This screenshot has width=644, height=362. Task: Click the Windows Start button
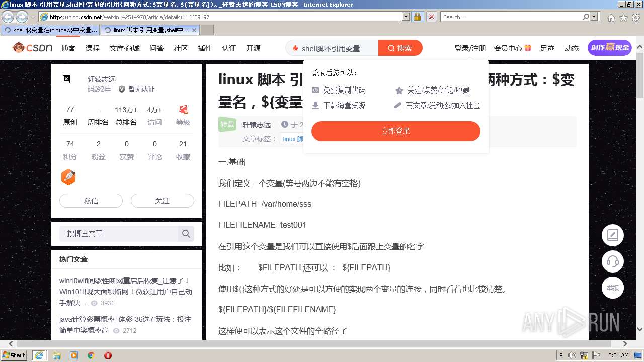point(14,355)
